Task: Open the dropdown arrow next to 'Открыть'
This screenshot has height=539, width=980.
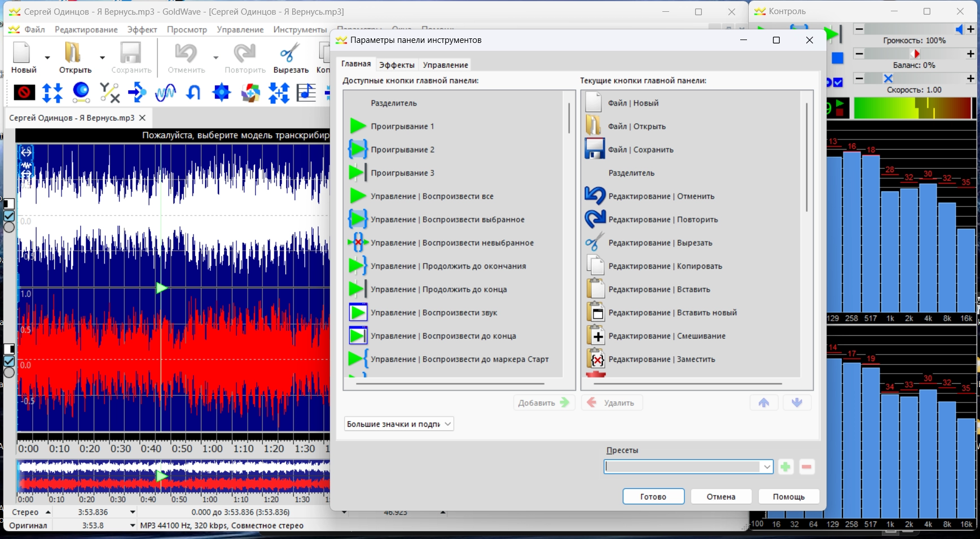Action: pos(102,58)
